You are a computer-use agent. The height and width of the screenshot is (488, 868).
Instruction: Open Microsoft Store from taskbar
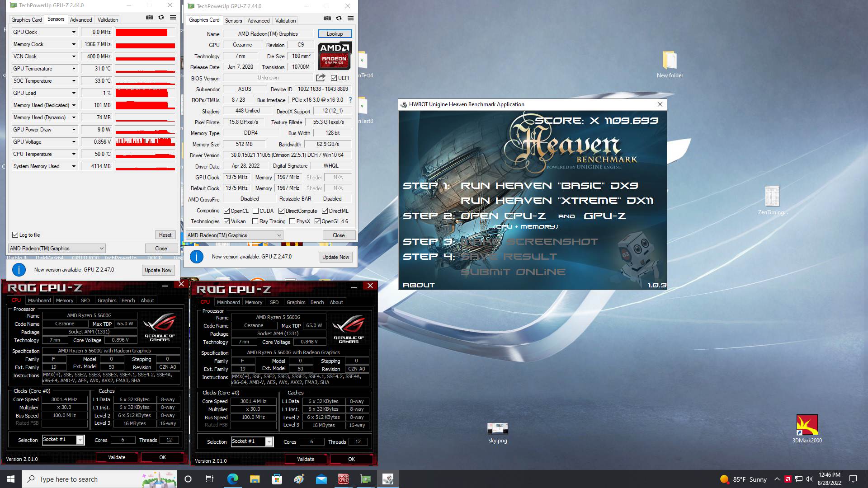(x=277, y=479)
